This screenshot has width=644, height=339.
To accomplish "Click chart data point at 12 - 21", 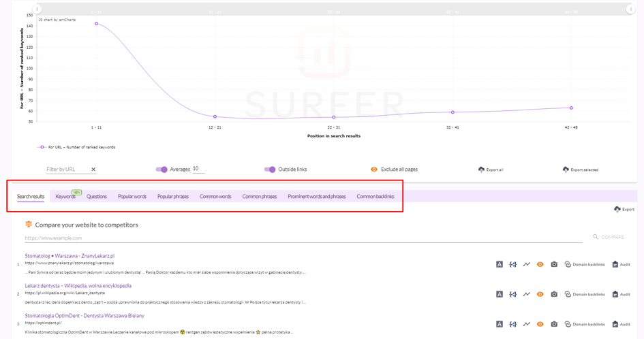I will pyautogui.click(x=215, y=116).
